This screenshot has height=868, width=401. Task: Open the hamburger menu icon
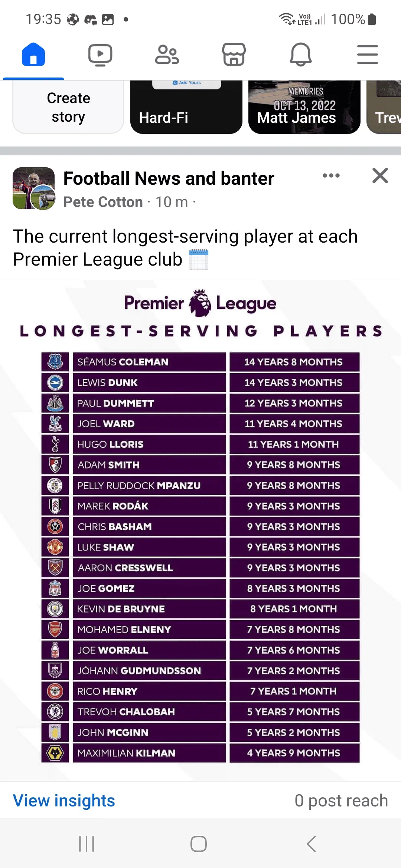tap(368, 55)
